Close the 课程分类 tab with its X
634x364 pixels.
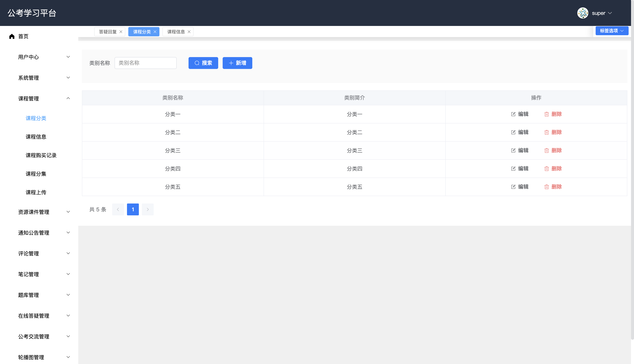click(155, 32)
